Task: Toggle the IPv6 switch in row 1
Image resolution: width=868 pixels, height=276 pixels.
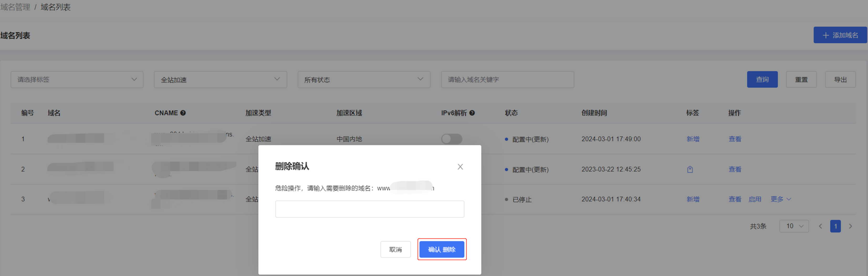Action: point(452,139)
